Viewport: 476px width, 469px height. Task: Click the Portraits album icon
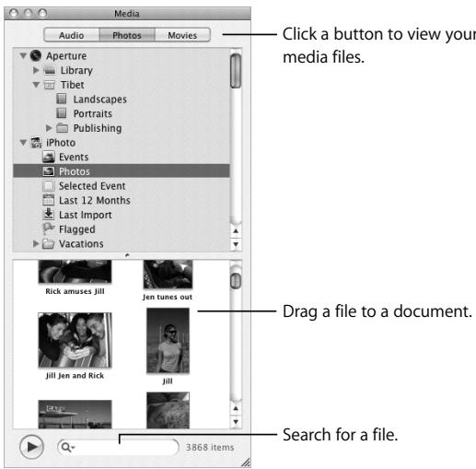(62, 113)
